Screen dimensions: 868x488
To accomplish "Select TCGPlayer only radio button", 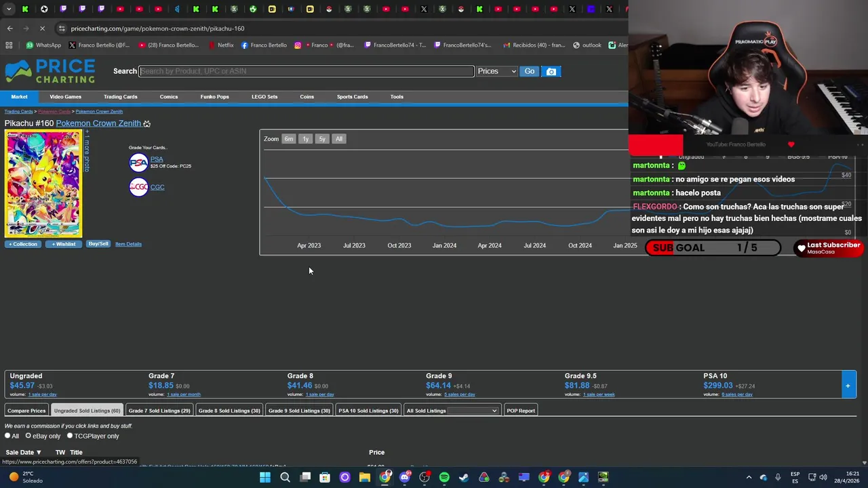I will pos(69,436).
